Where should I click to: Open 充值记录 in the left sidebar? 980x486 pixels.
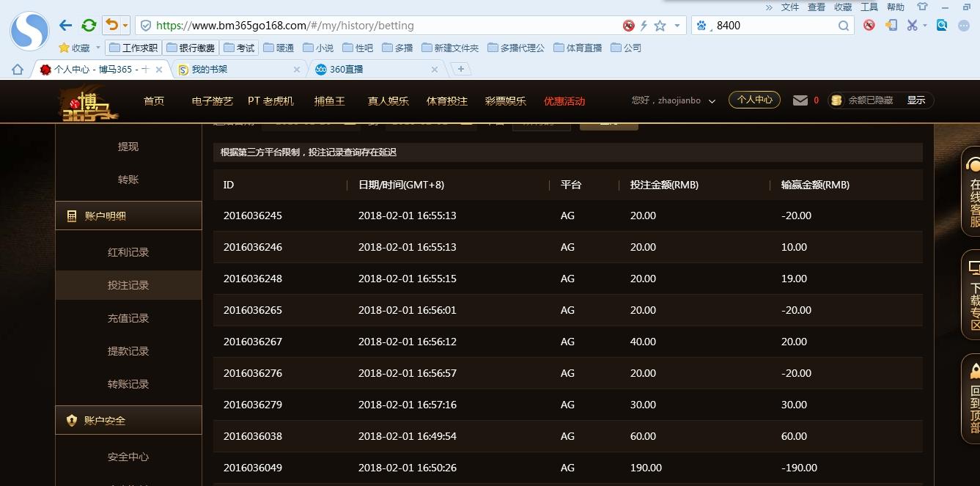128,318
